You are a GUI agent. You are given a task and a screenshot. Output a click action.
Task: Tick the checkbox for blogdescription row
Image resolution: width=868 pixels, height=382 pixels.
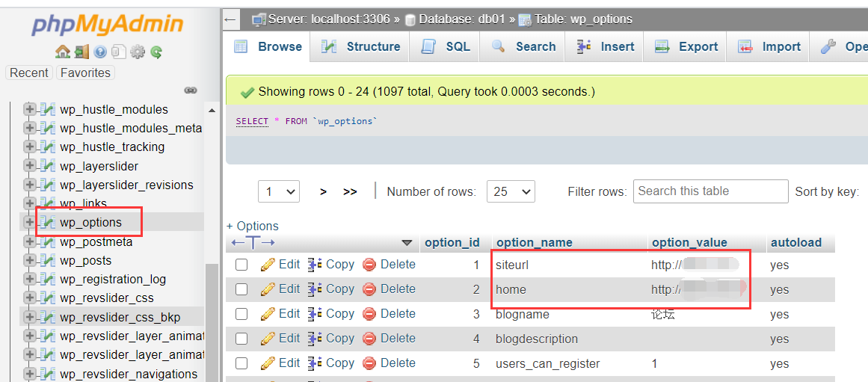click(241, 339)
